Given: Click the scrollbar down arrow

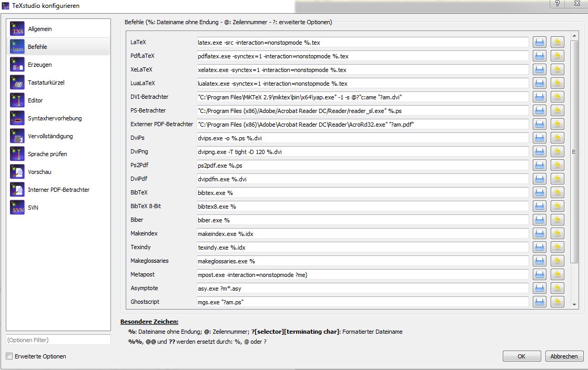Looking at the screenshot, I should click(574, 305).
